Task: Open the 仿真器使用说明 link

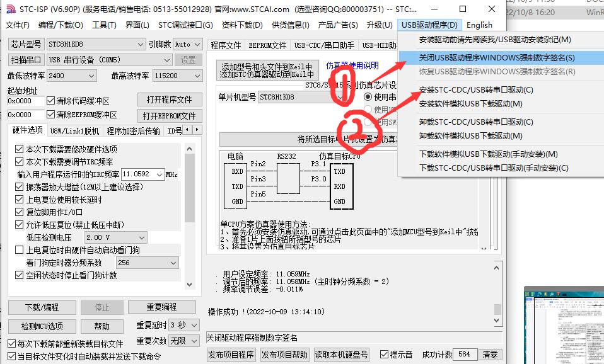Action: [x=352, y=65]
